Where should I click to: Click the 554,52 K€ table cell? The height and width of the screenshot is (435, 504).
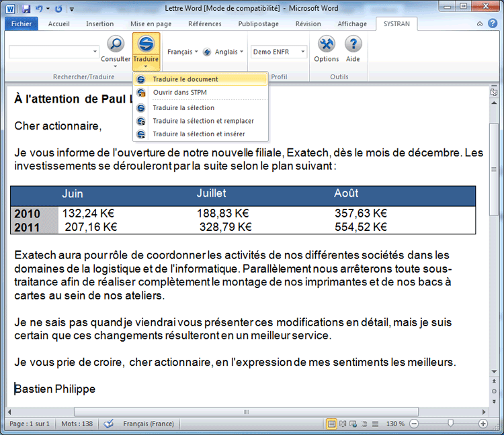pos(361,227)
